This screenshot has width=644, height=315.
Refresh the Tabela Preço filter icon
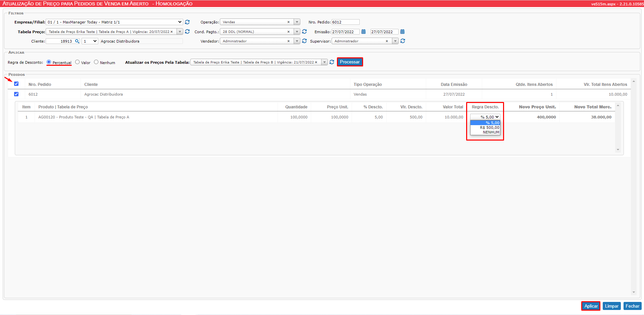tap(187, 32)
